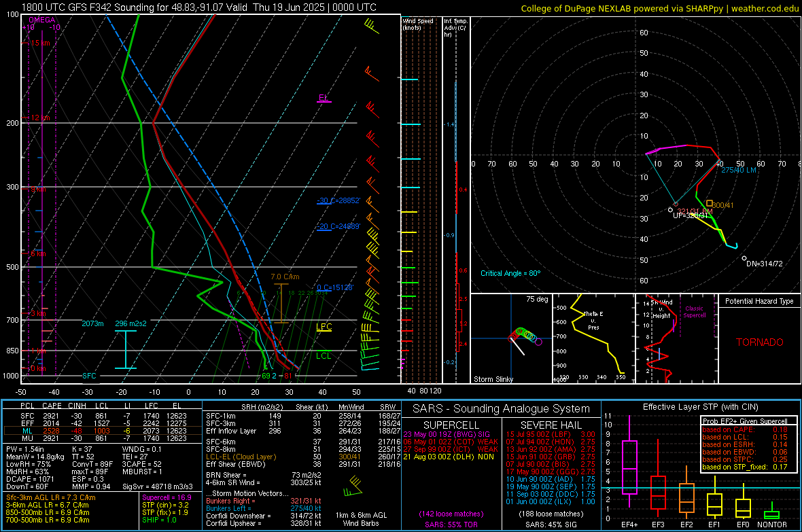802x532 pixels.
Task: Click the 'SigSvr = 48718 m3/s3' value
Action: (158, 486)
